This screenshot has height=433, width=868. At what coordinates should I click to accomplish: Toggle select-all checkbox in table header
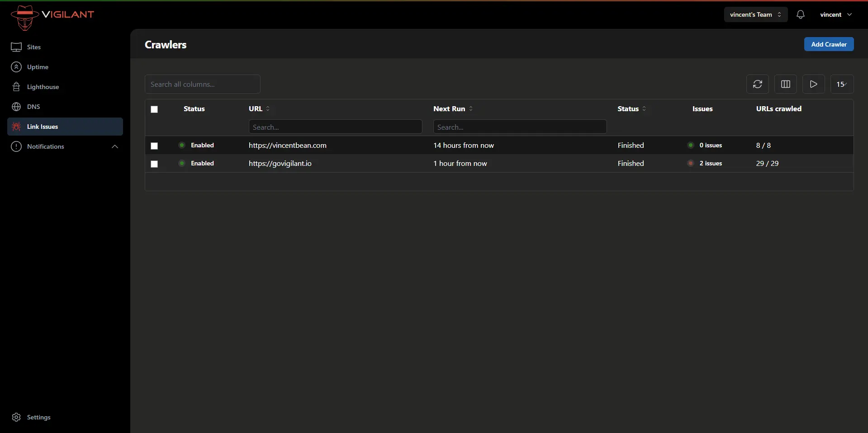point(154,109)
